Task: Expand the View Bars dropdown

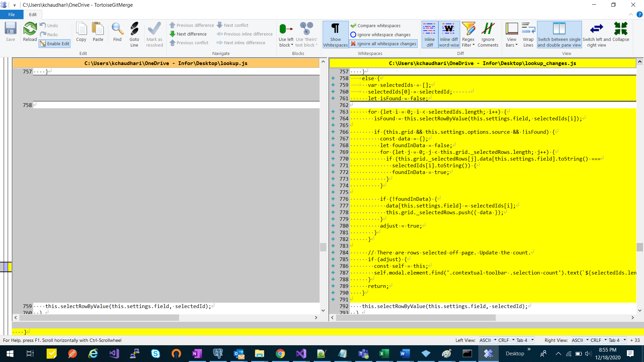Action: 512,34
